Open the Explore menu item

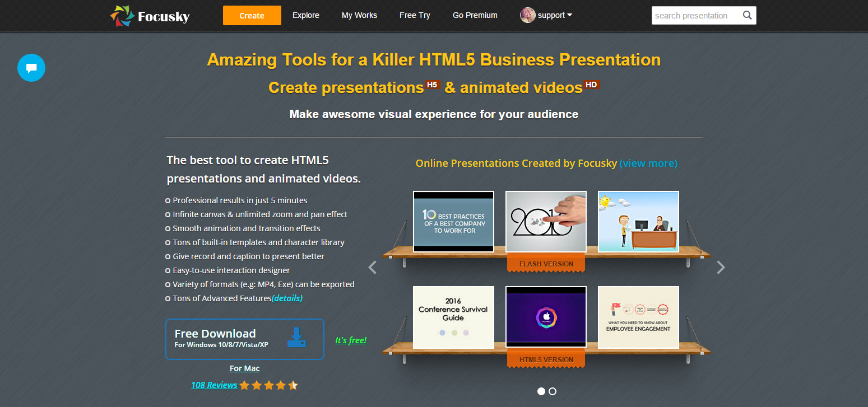[x=306, y=15]
